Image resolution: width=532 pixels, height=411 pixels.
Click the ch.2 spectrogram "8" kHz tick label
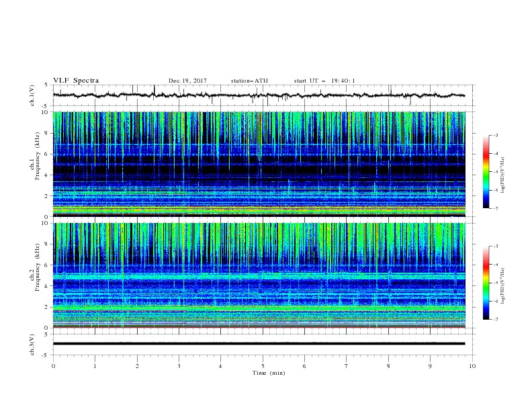pos(47,244)
